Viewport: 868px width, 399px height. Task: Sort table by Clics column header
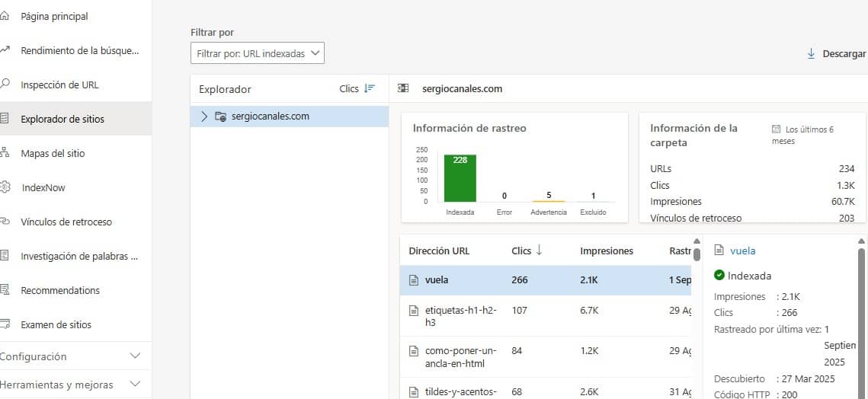(x=527, y=251)
